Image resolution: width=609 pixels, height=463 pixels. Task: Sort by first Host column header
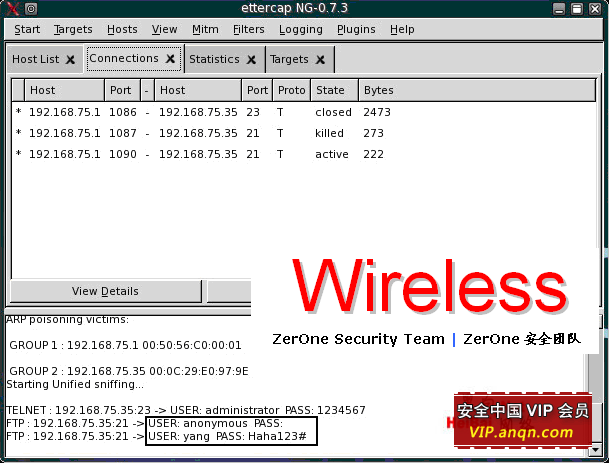[64, 91]
